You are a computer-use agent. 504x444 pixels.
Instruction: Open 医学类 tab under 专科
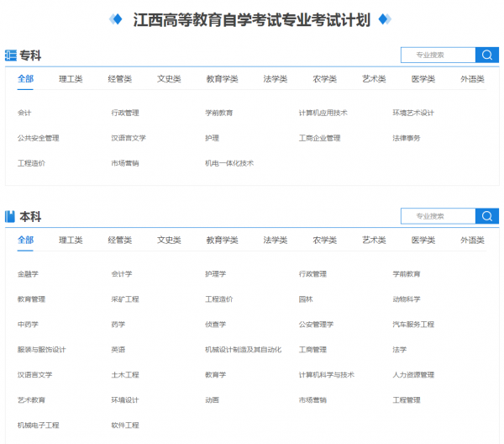point(423,79)
